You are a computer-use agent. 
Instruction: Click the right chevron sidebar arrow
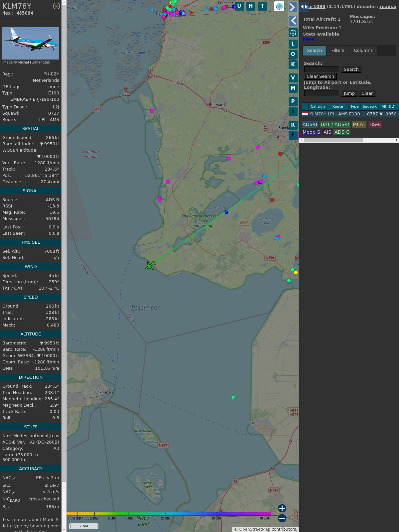[x=293, y=7]
